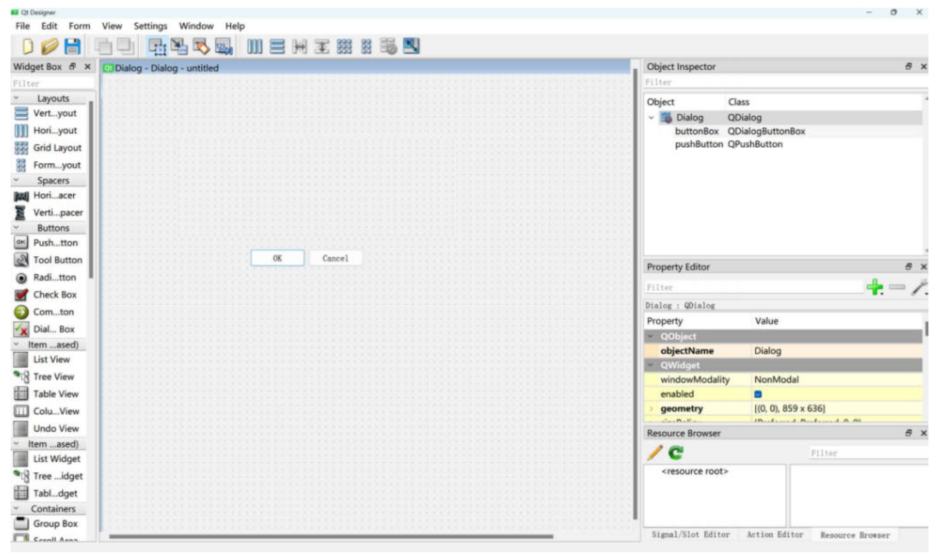Click the Object Inspector filter field

coord(785,82)
